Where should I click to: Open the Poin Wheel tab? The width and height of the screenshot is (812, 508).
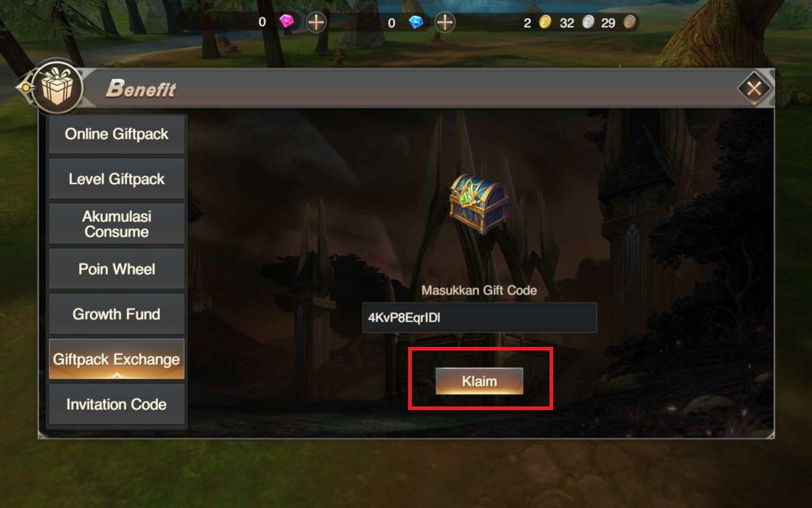(x=117, y=269)
